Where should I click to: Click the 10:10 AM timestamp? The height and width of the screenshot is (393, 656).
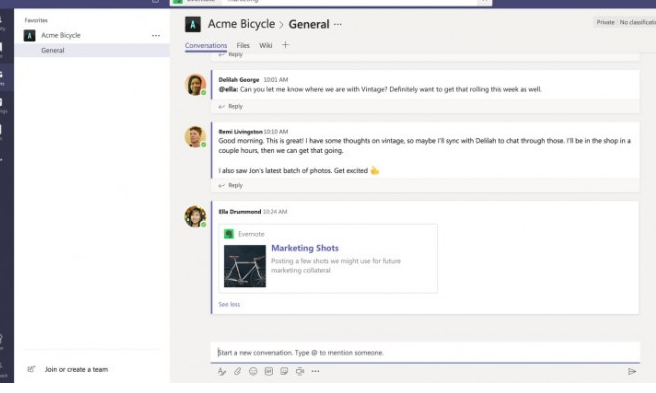(x=276, y=131)
